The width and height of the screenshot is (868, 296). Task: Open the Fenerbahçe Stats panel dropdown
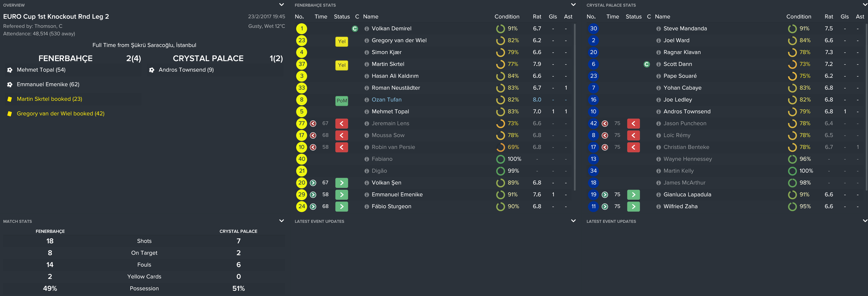click(x=573, y=5)
